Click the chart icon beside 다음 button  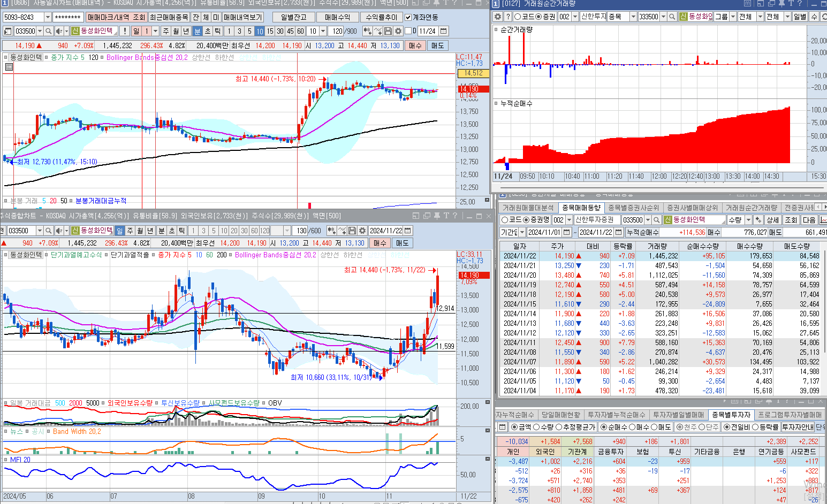823,220
